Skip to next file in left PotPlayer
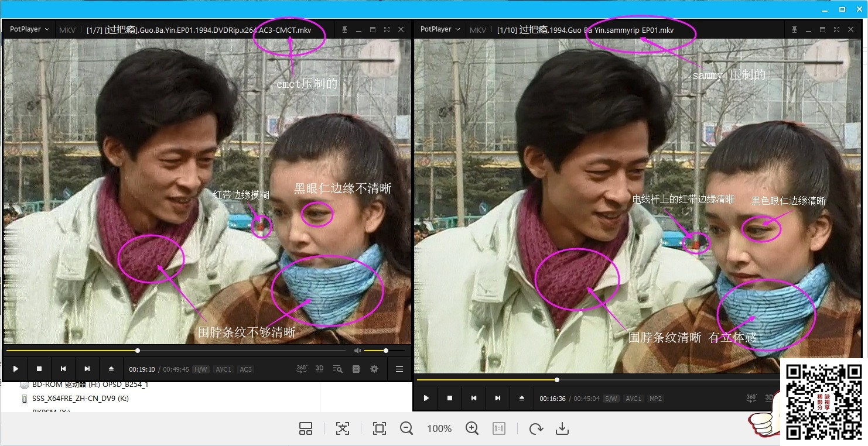Screen dimensions: 868x446 pos(87,369)
